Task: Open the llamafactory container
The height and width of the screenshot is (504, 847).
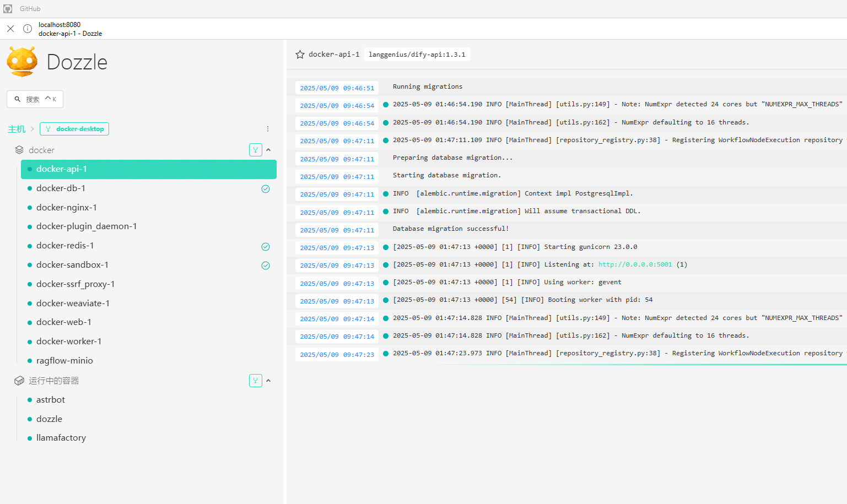Action: click(61, 438)
